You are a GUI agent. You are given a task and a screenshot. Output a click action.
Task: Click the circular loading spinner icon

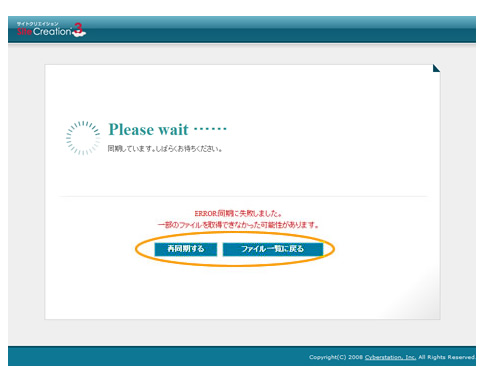point(83,138)
